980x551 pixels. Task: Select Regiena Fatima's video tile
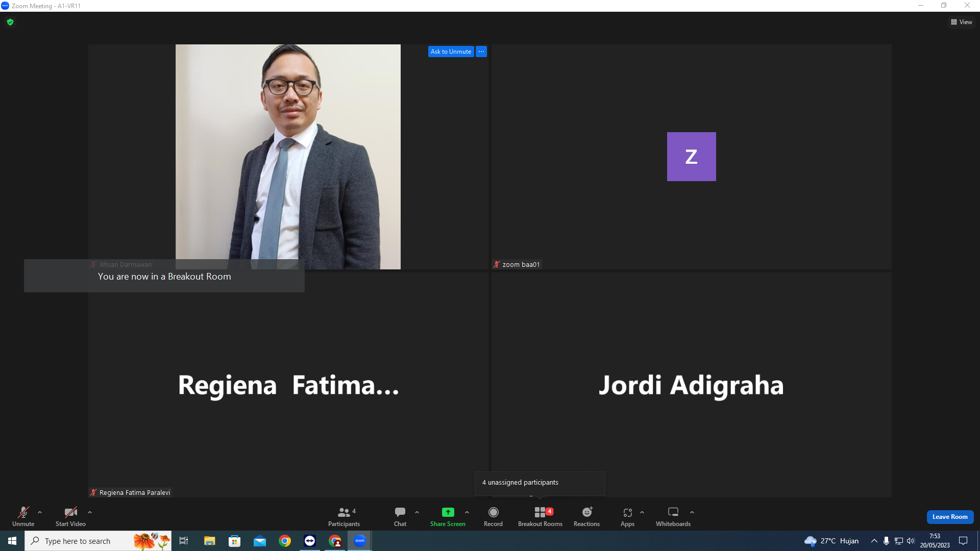tap(288, 385)
